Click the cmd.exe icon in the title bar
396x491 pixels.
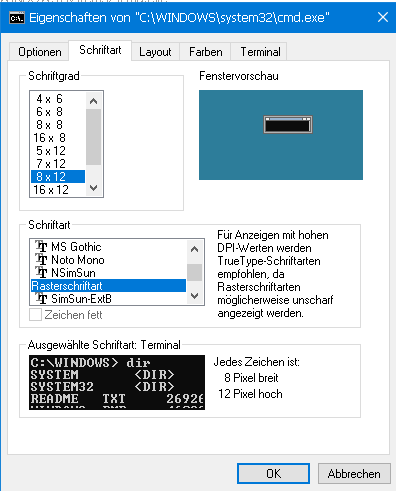point(17,18)
